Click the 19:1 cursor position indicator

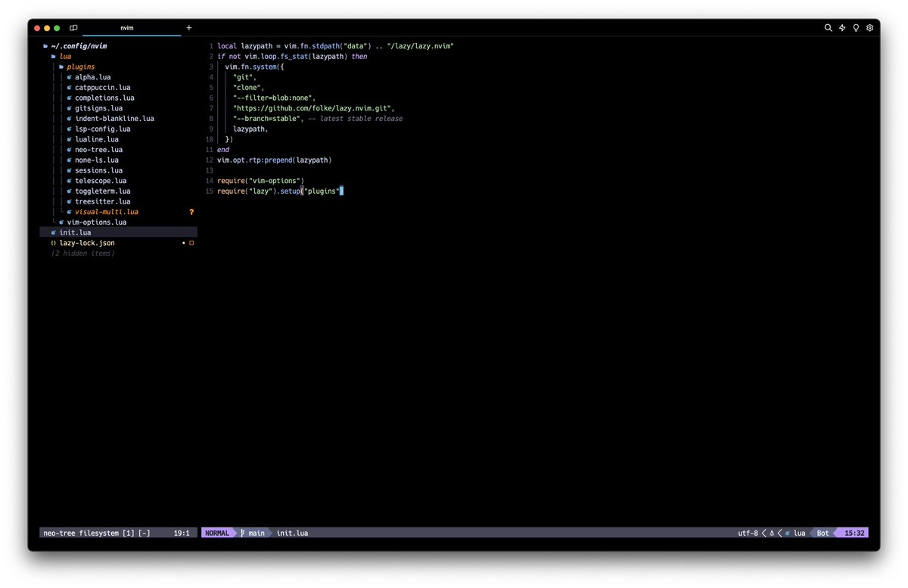(182, 533)
